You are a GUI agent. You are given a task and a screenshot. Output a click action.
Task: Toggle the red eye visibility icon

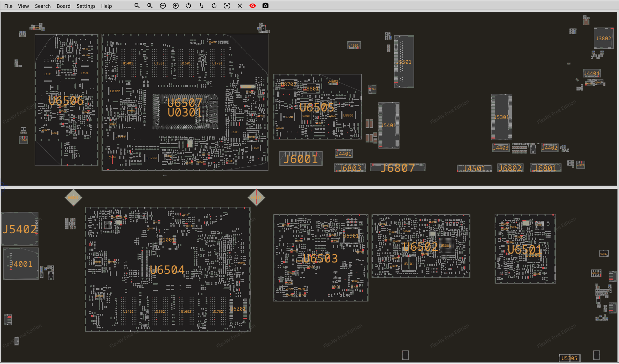[253, 6]
